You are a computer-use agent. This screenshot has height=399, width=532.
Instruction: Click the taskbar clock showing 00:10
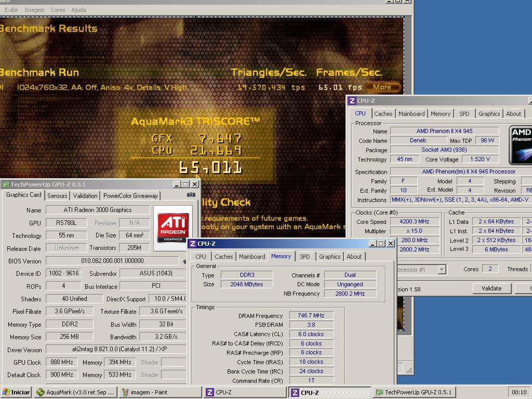[519, 392]
